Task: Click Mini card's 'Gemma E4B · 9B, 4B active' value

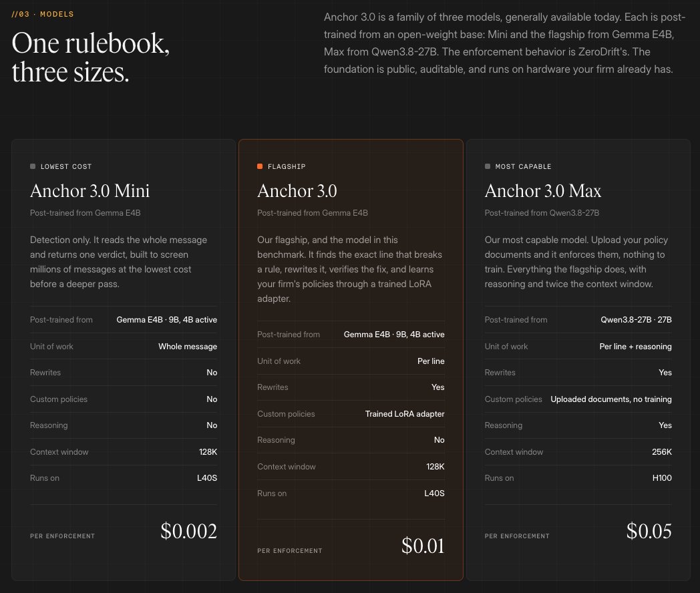Action: tap(167, 319)
